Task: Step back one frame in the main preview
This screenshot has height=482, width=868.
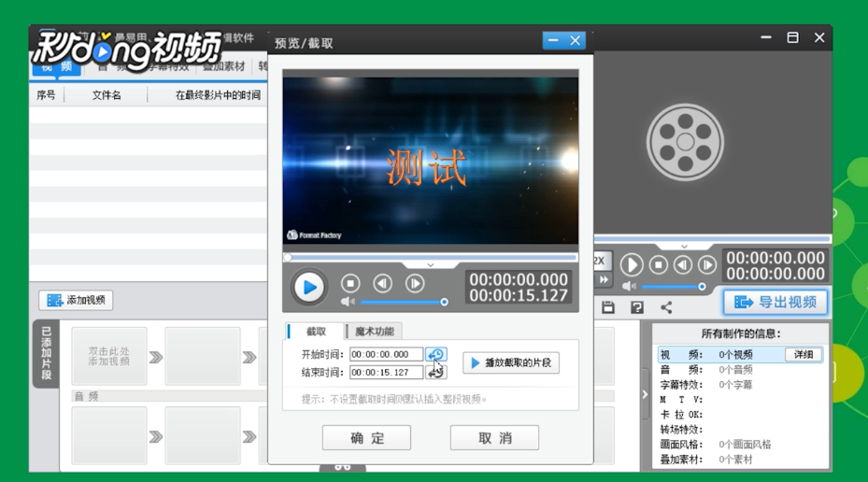Action: tap(683, 265)
